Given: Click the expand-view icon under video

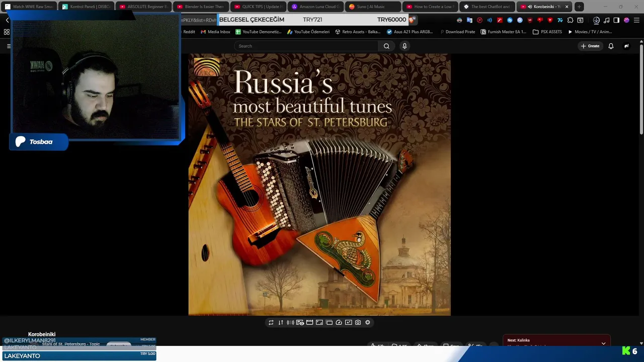Looking at the screenshot, I should coord(319,322).
